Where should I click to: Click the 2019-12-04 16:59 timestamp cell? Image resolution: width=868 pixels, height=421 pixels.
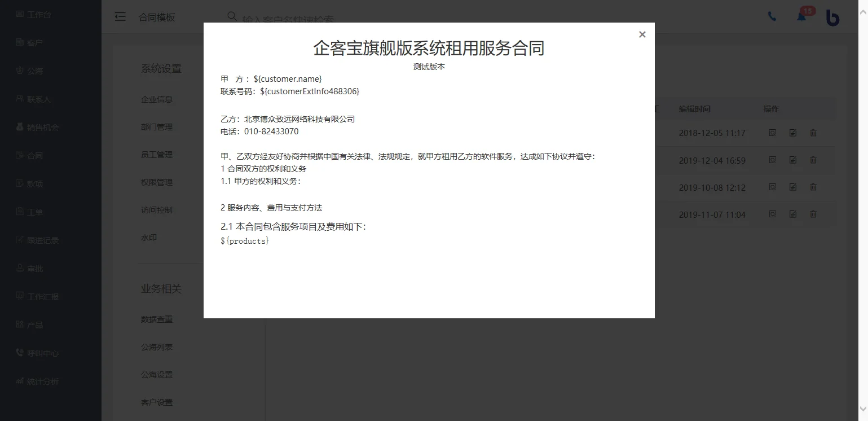click(x=712, y=160)
